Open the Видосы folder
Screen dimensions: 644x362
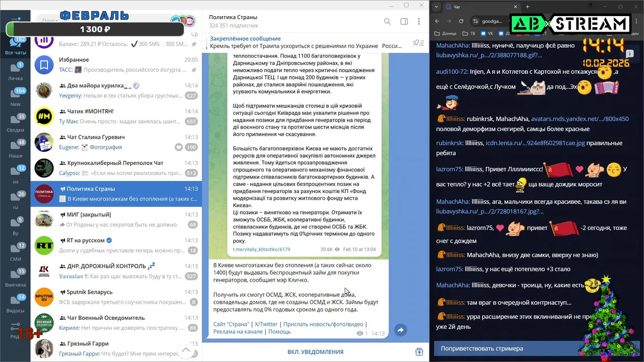(15, 303)
